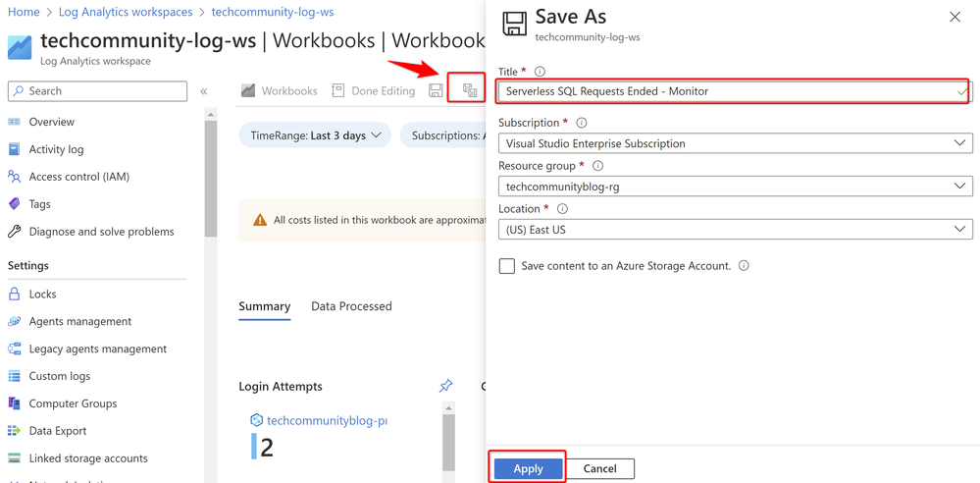The height and width of the screenshot is (483, 980).
Task: Check Save content to an Azure Storage Account
Action: click(x=507, y=266)
